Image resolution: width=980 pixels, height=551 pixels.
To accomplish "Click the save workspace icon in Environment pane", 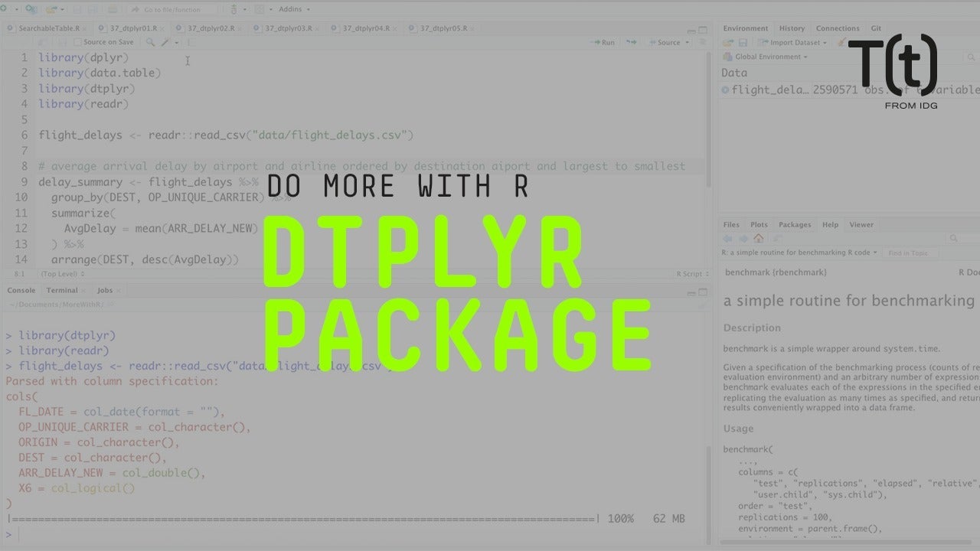I will (743, 43).
